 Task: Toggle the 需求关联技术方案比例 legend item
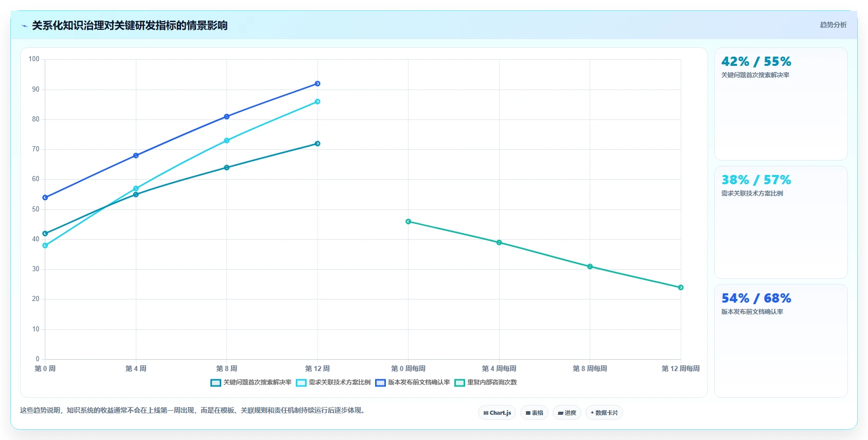[x=333, y=382]
